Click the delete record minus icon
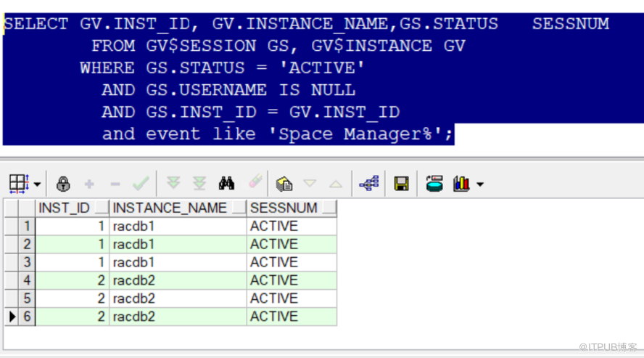644x358 pixels. [115, 184]
